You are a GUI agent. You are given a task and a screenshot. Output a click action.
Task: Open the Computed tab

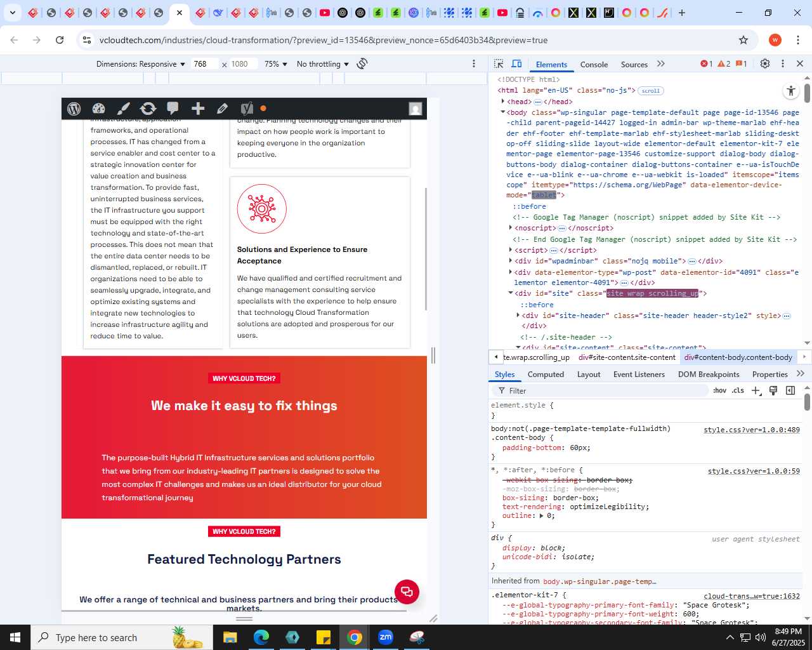pos(546,375)
